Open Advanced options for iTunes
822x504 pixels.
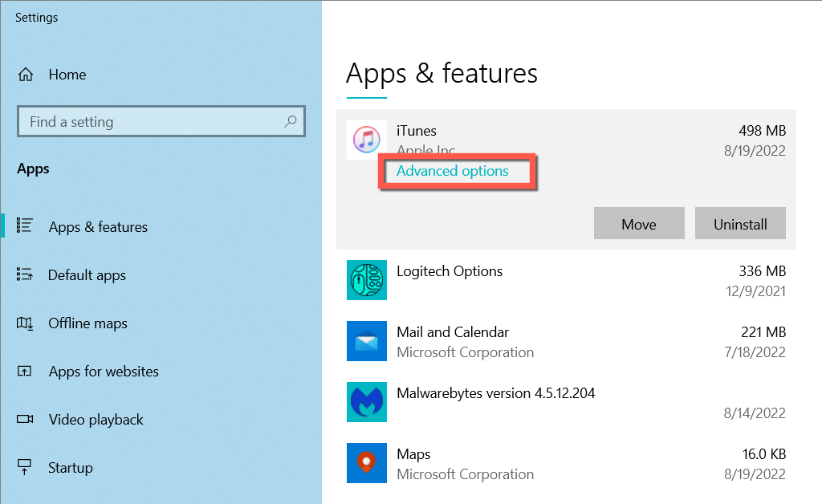(x=453, y=171)
